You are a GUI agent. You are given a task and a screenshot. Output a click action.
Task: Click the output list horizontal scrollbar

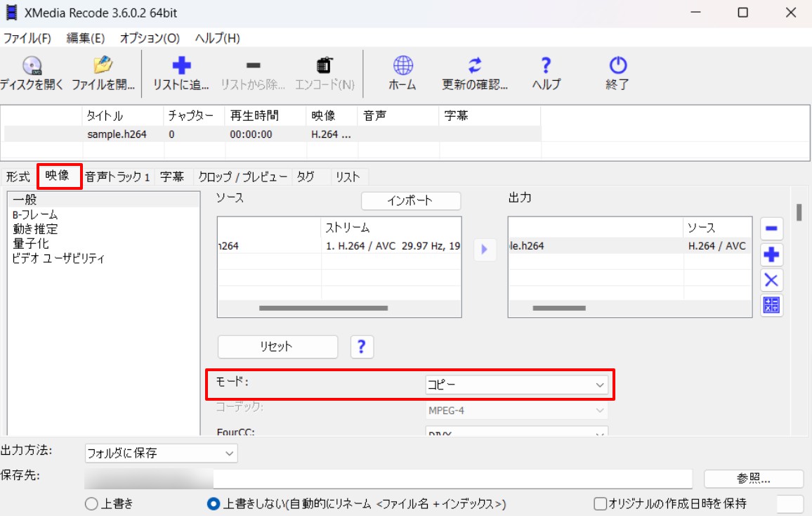click(x=558, y=308)
